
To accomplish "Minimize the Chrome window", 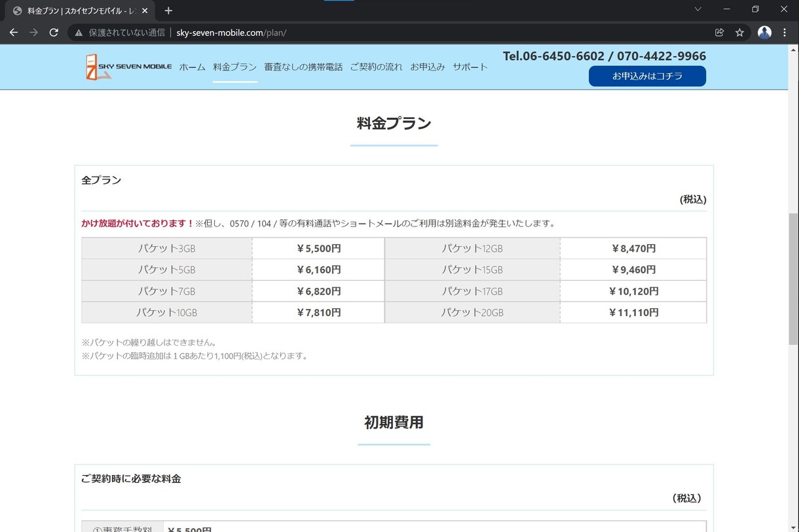I will coord(726,9).
